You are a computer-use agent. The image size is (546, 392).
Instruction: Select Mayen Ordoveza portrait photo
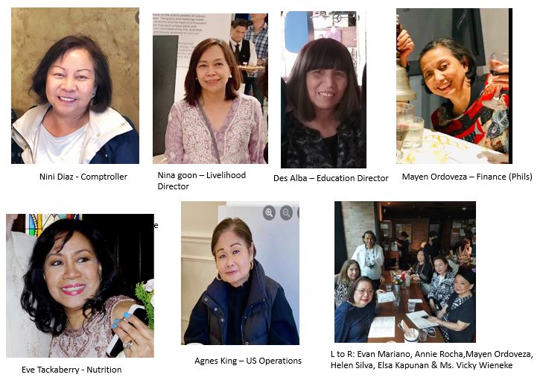(454, 86)
